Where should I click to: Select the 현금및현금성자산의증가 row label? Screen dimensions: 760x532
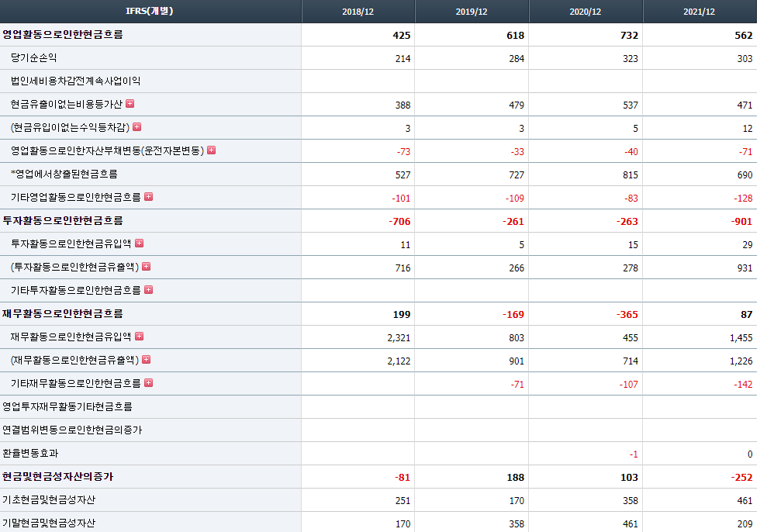coord(57,476)
